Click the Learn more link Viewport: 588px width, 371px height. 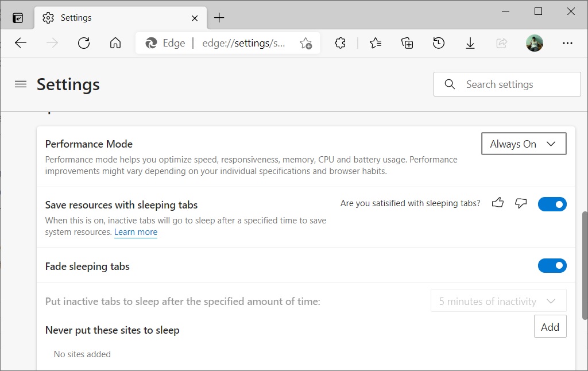[136, 232]
